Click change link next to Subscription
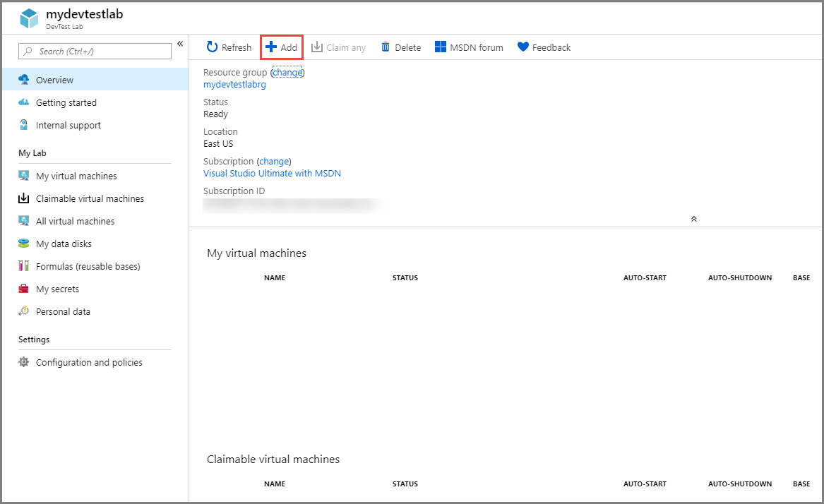824x504 pixels. [274, 162]
